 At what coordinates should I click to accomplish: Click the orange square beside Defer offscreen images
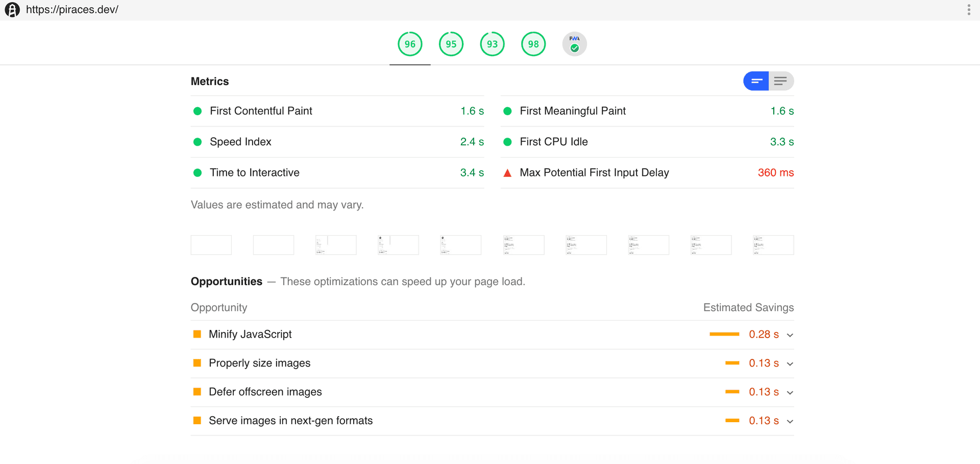(x=197, y=391)
